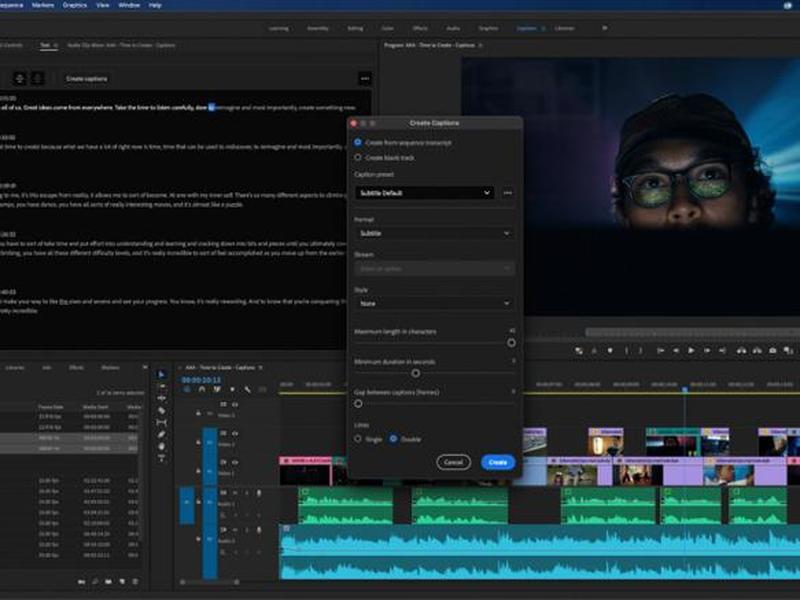
Task: Click the Create button in dialog
Action: 498,462
